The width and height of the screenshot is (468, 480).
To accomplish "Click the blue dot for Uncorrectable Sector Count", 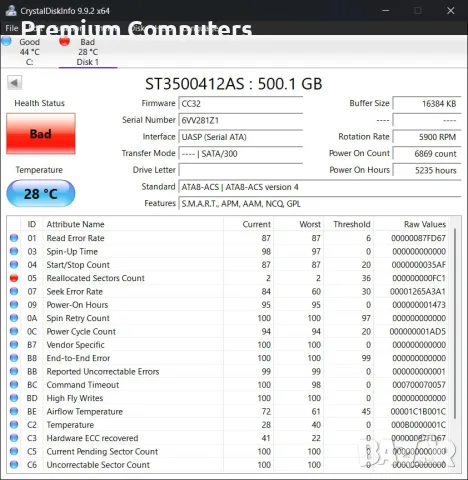I will point(14,465).
